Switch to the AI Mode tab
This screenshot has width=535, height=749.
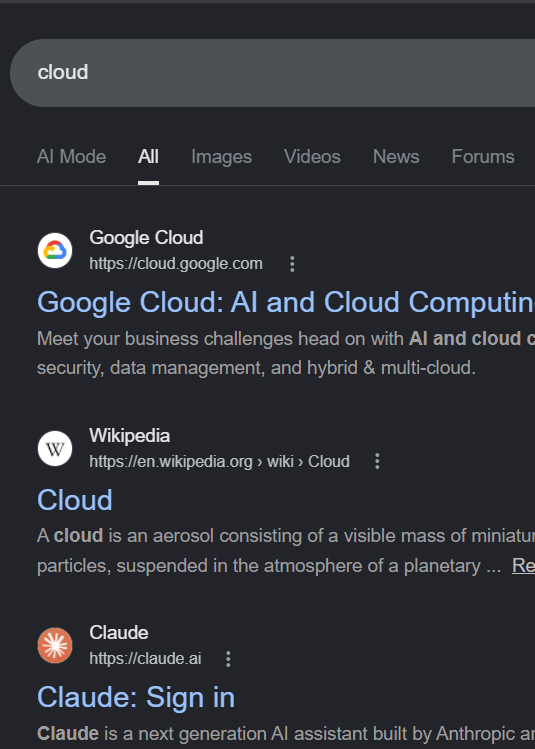(72, 157)
